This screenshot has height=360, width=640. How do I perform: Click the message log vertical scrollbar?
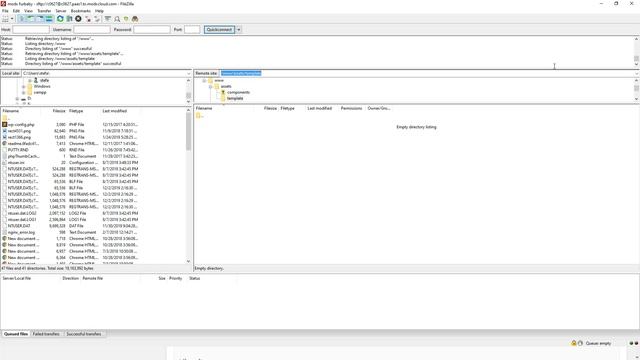(636, 51)
